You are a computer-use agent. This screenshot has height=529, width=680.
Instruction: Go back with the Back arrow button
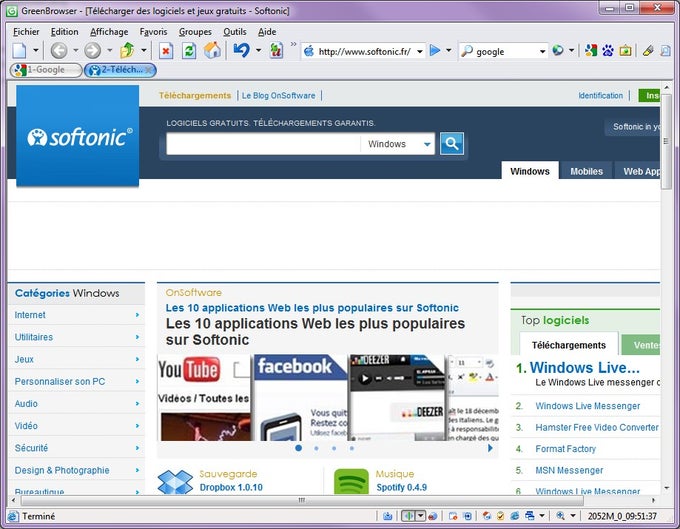[x=59, y=51]
